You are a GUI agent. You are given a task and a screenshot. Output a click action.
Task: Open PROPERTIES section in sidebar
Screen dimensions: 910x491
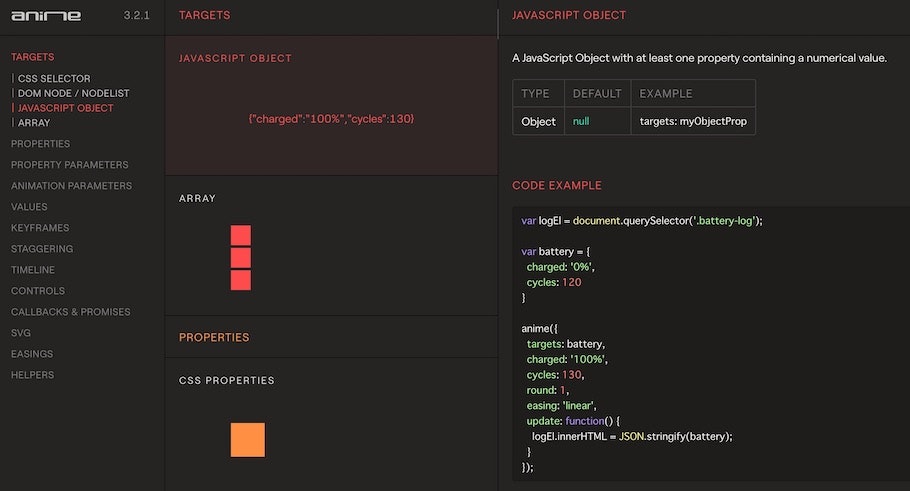[41, 144]
